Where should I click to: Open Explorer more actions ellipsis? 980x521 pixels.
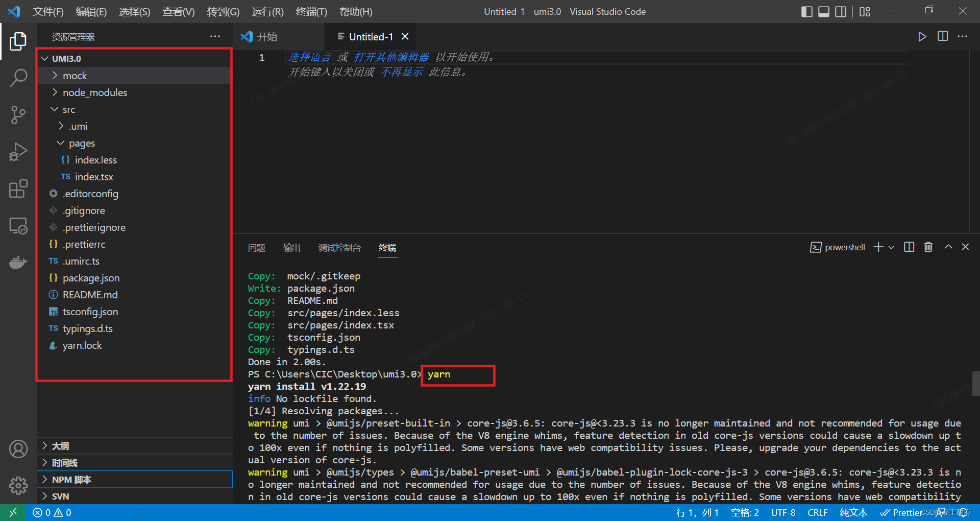(x=215, y=36)
